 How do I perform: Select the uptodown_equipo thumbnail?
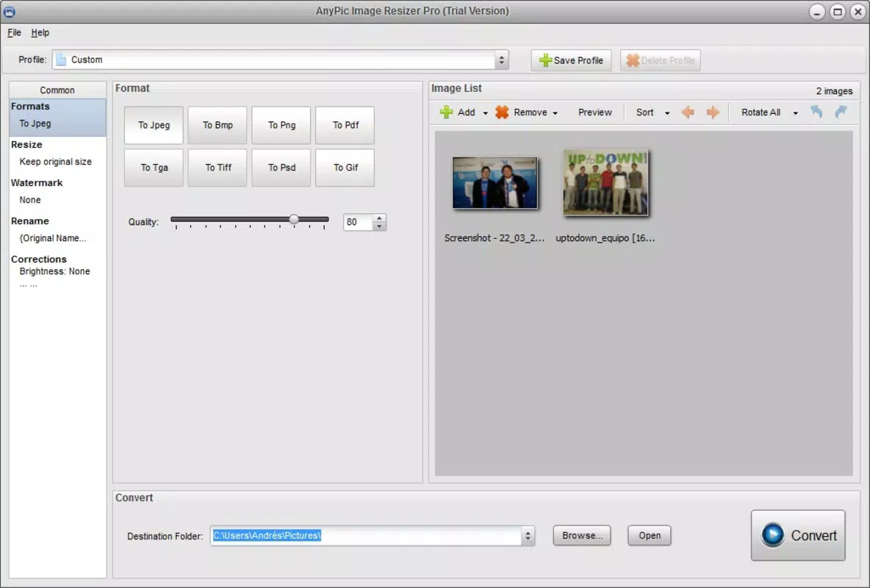point(605,182)
